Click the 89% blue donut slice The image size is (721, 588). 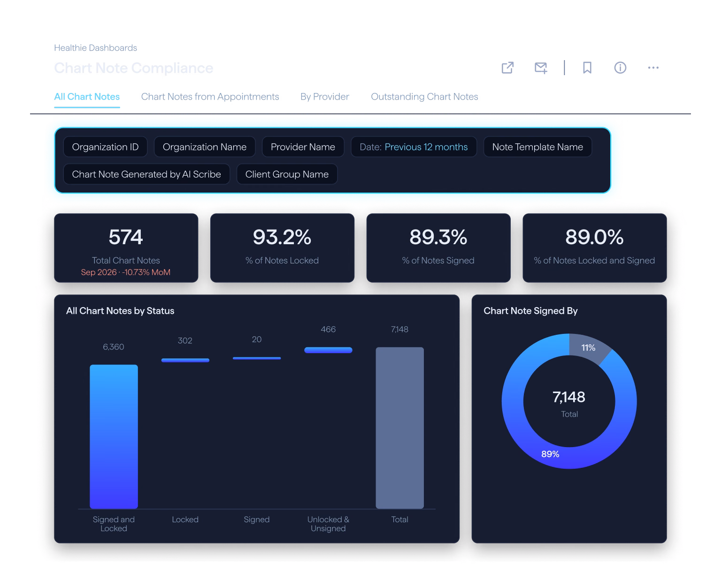(550, 454)
